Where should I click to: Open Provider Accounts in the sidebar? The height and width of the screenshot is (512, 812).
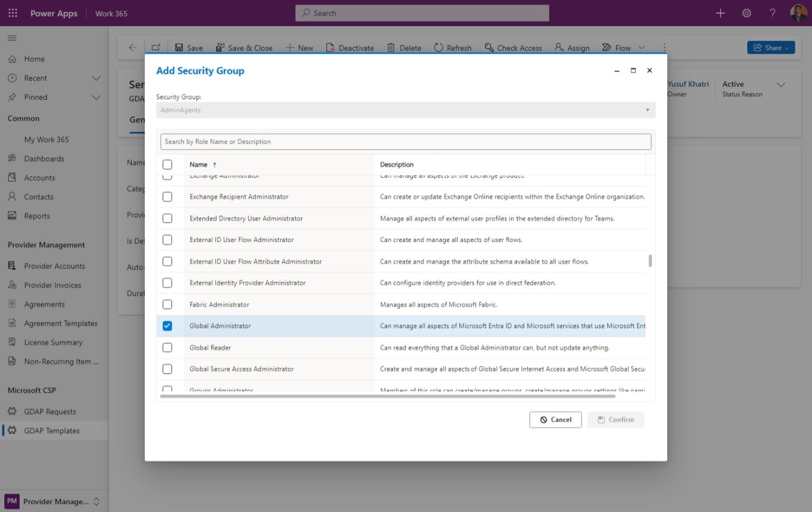point(55,266)
